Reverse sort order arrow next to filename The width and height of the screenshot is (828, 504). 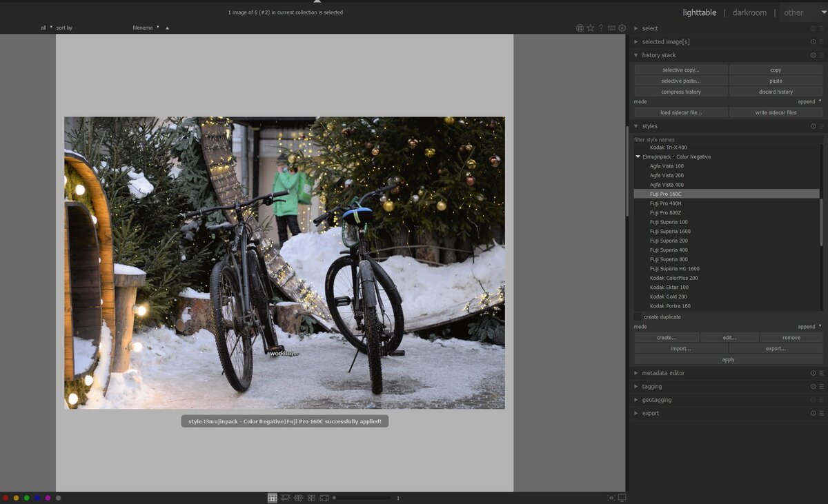click(167, 28)
